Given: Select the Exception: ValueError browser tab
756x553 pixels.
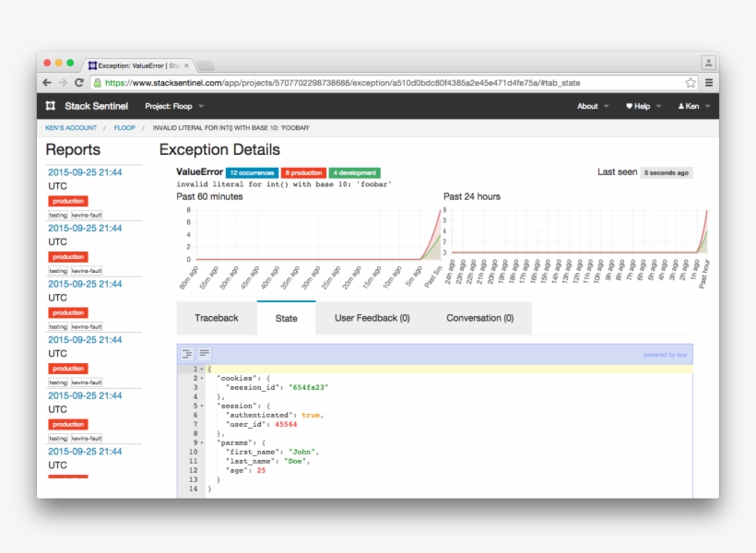Looking at the screenshot, I should click(137, 65).
